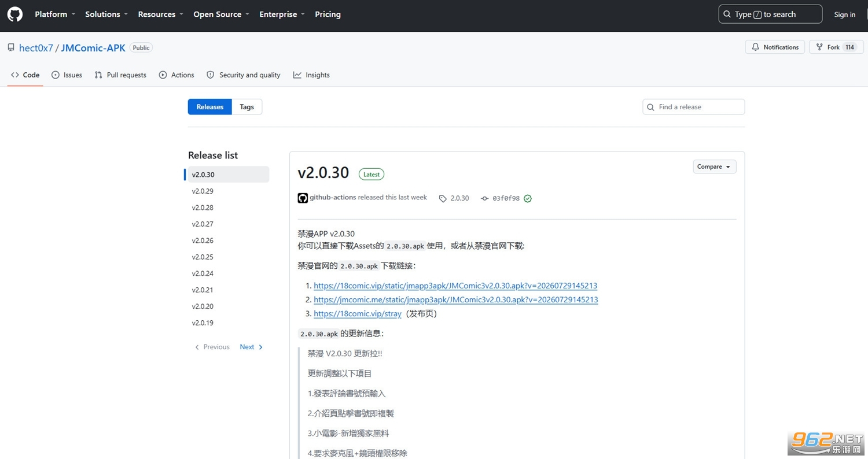Screen dimensions: 868x459
Task: Open the Compare dropdown
Action: [715, 166]
